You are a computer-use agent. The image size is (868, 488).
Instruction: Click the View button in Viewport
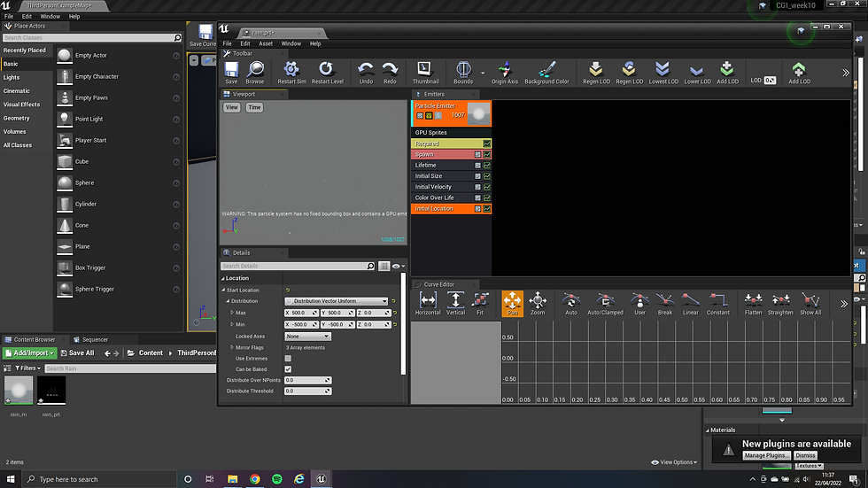232,107
